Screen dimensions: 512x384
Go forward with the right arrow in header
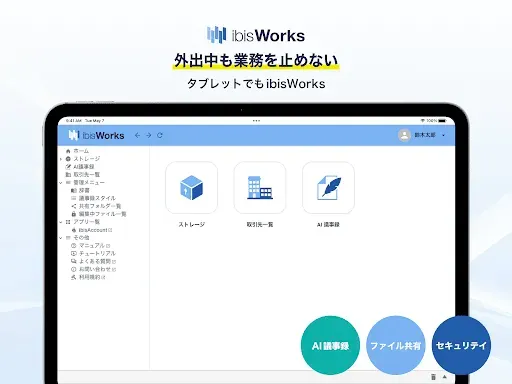point(149,135)
